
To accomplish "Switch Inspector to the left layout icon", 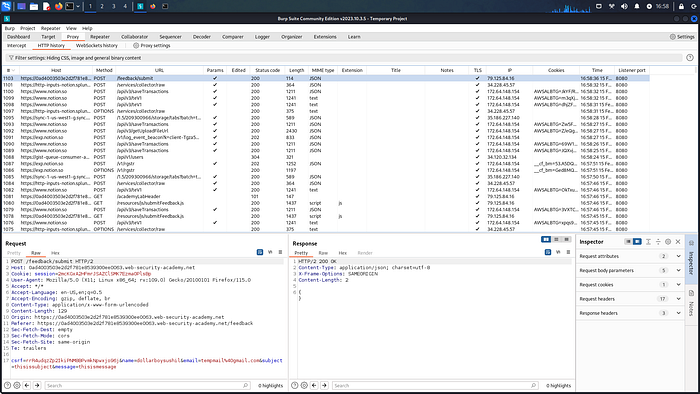I will click(x=628, y=241).
